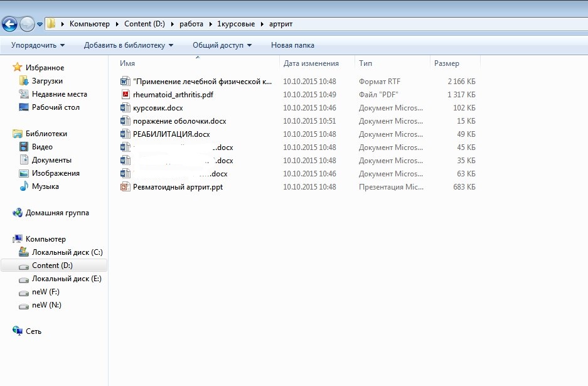This screenshot has width=588, height=386.
Task: Open Локальный диск (C:)
Action: [67, 252]
